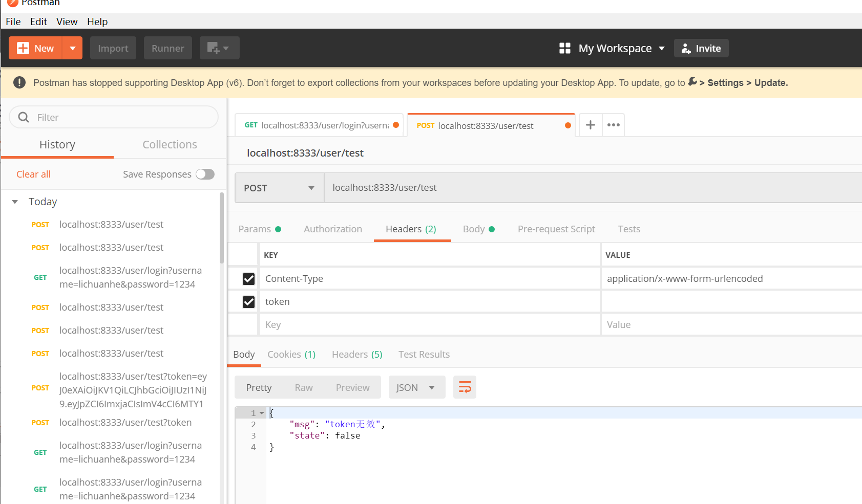Collapse the JSON fold arrow at line 1
The image size is (862, 504).
tap(262, 413)
